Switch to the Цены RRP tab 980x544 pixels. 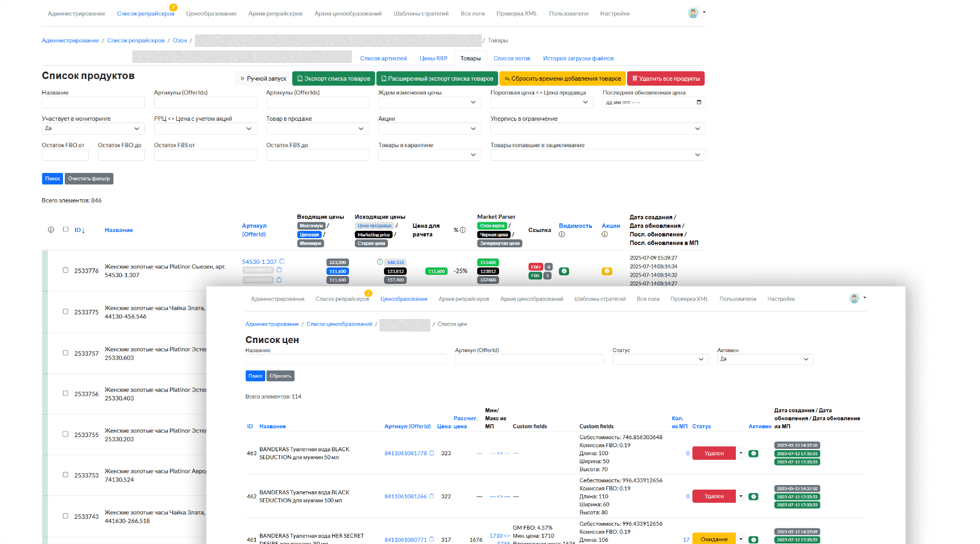pos(433,58)
